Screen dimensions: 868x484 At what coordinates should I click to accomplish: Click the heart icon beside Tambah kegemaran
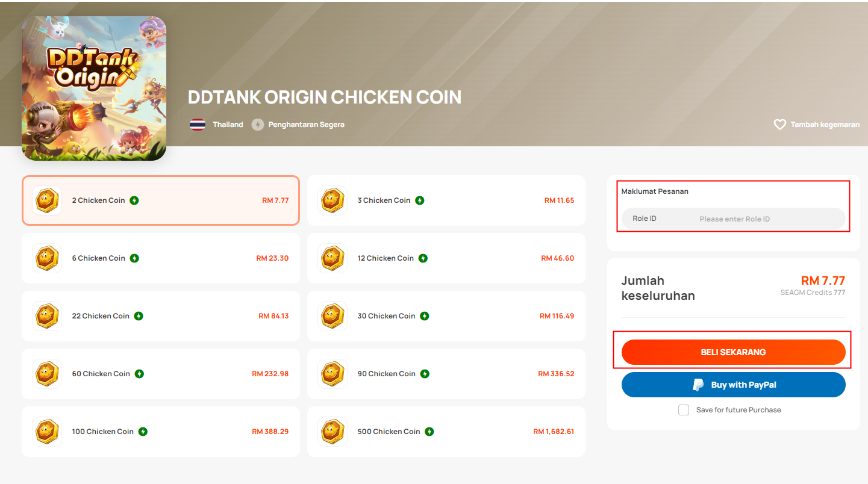[x=779, y=125]
